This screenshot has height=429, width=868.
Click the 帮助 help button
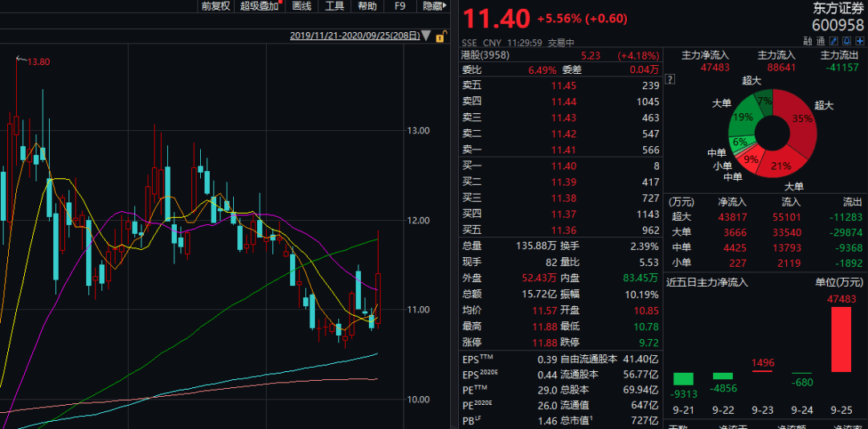pyautogui.click(x=366, y=6)
